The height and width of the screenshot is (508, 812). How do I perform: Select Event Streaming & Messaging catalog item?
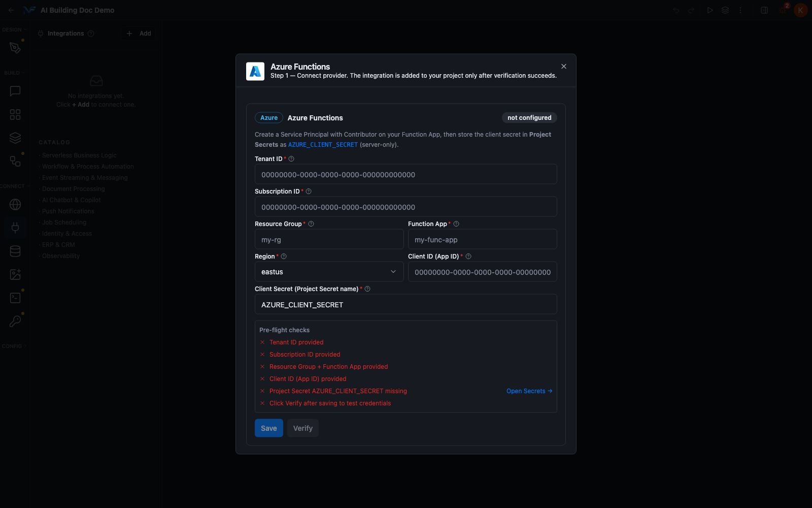click(x=84, y=178)
